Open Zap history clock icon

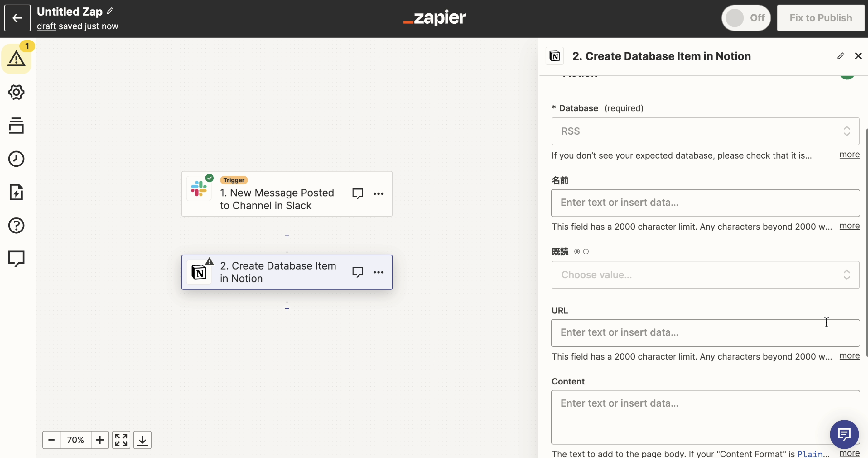pos(16,159)
